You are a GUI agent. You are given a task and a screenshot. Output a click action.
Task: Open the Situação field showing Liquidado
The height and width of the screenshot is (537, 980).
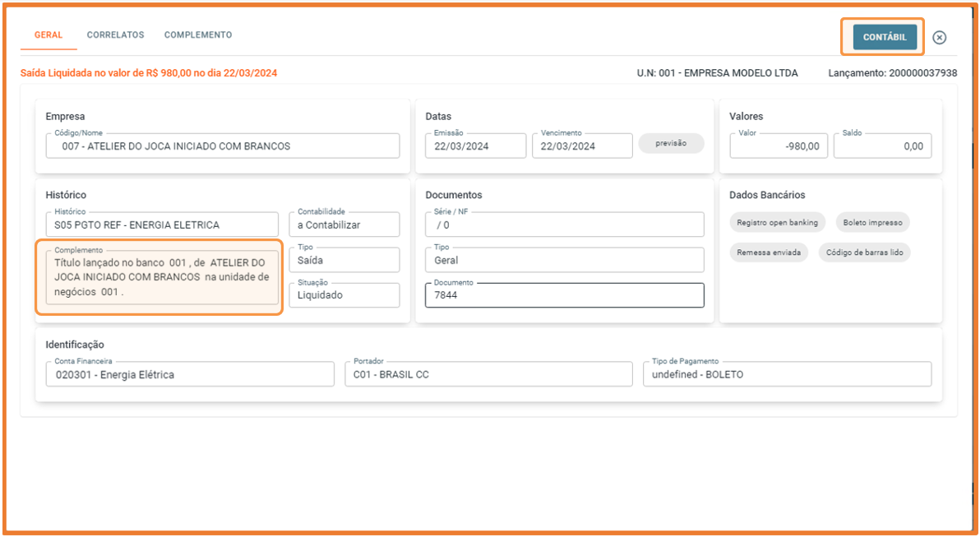pyautogui.click(x=344, y=295)
